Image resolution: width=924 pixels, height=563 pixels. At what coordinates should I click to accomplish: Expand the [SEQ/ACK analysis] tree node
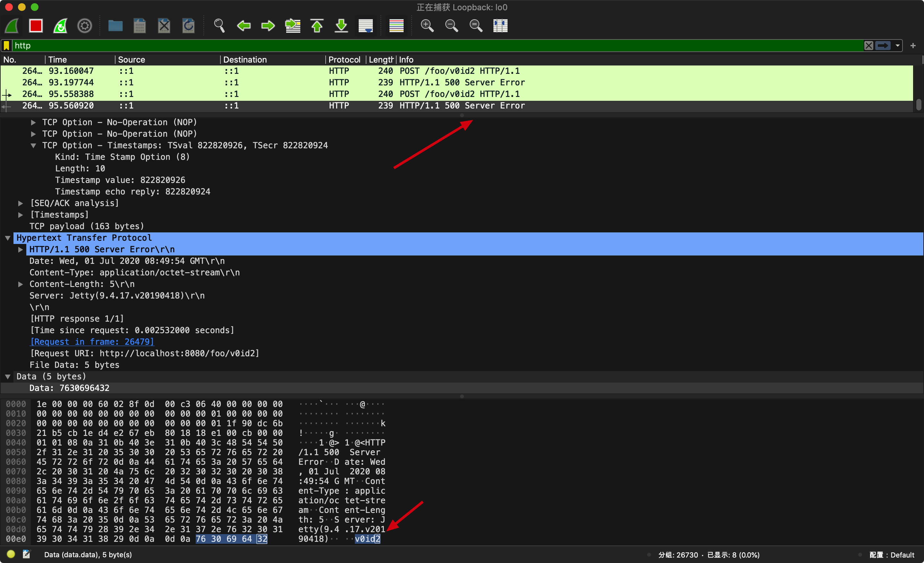21,203
